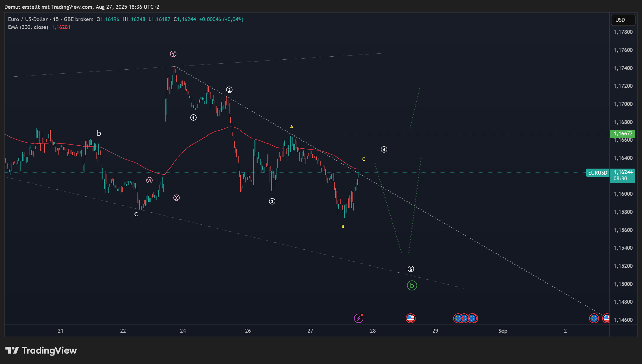Click the yellow B wave label
Viewport: 642px width, 364px height.
tap(343, 226)
